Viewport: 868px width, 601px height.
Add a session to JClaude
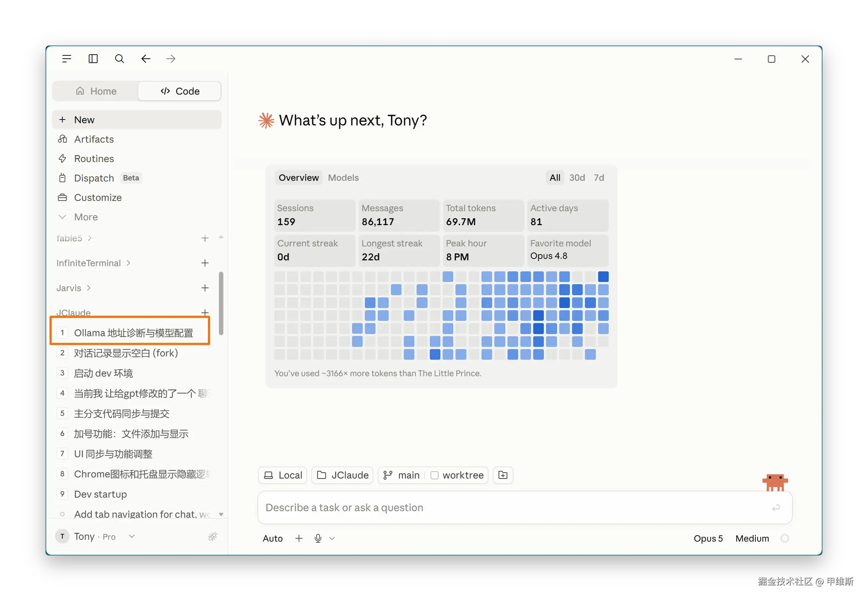[205, 312]
